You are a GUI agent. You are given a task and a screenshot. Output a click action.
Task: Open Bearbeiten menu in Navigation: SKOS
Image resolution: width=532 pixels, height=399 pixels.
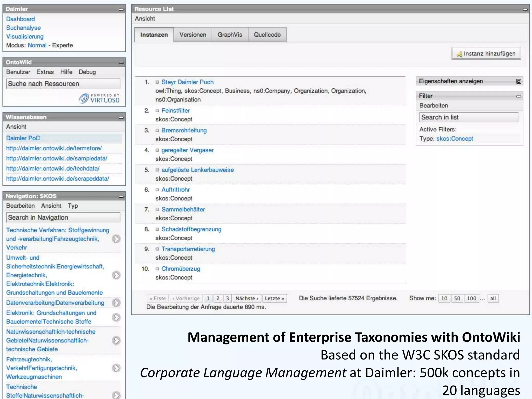point(21,206)
